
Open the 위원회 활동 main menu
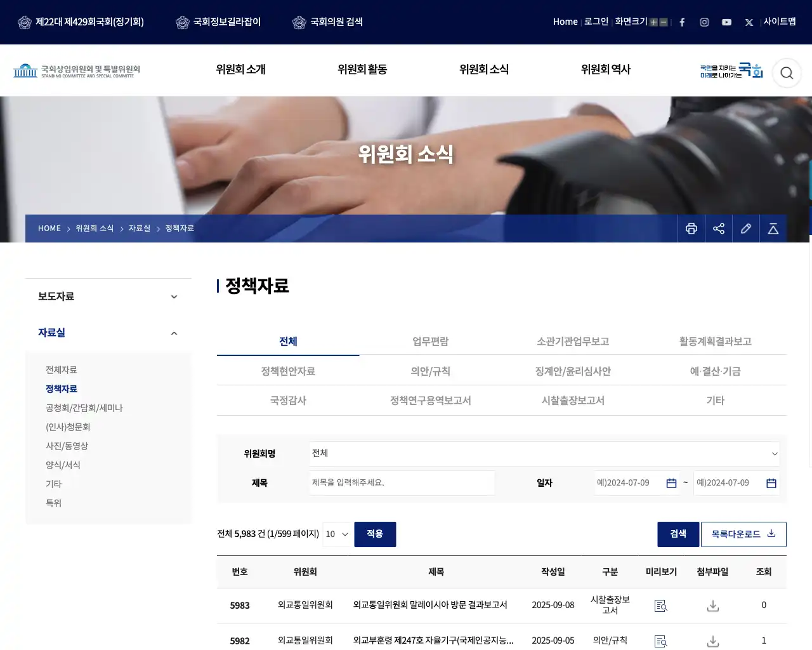click(362, 69)
